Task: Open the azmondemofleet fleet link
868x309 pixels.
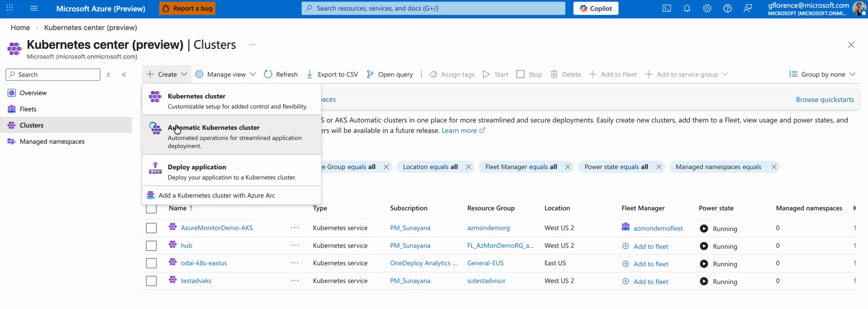Action: [658, 228]
